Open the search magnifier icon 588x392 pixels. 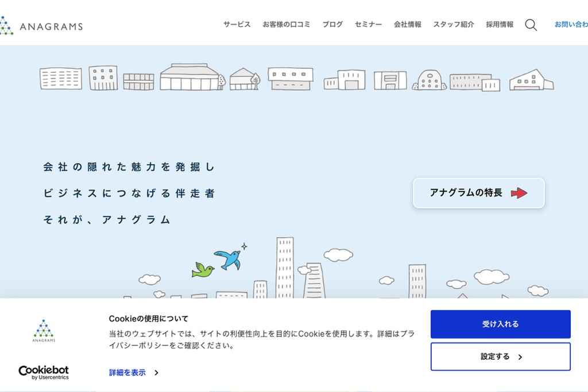coord(531,25)
